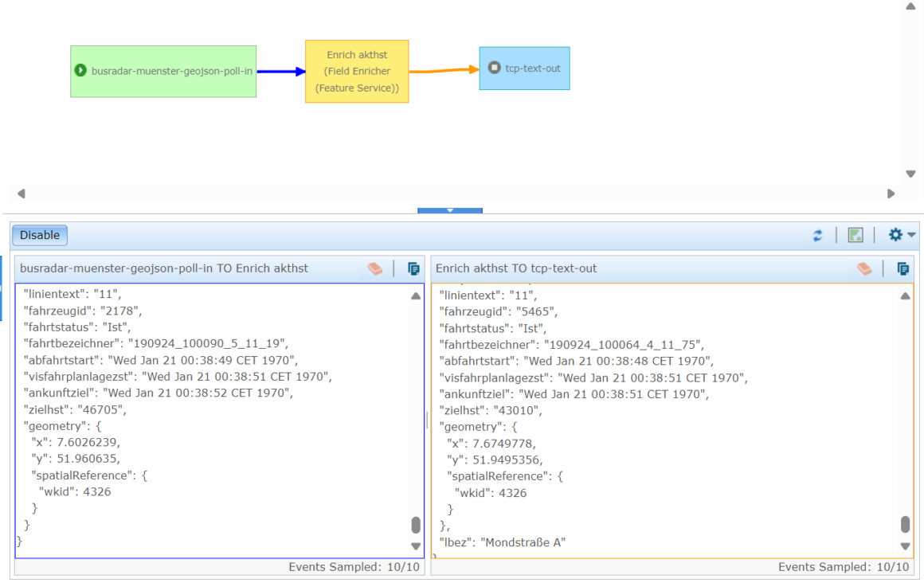This screenshot has width=924, height=583.
Task: Click the "busradar-muenster-geojson-poll-in TO Enrich akthst" panel title
Action: 164,268
